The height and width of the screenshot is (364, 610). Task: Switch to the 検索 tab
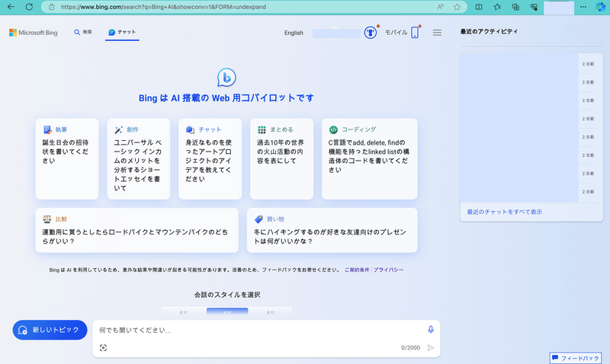[x=83, y=32]
